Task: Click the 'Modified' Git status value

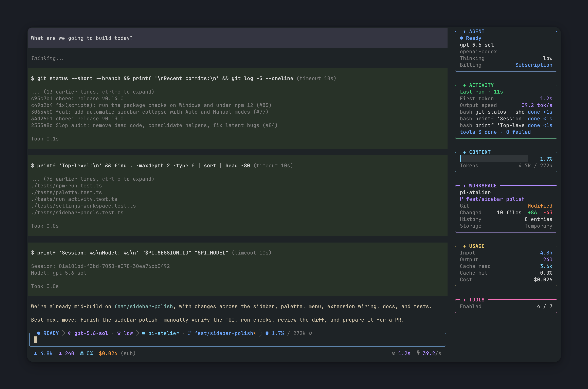Action: (540, 206)
